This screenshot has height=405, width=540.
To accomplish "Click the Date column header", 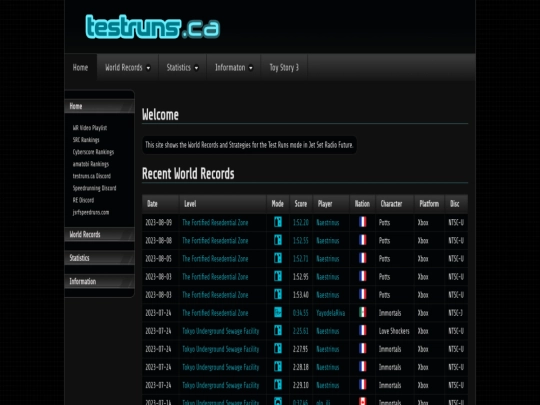I will 160,204.
